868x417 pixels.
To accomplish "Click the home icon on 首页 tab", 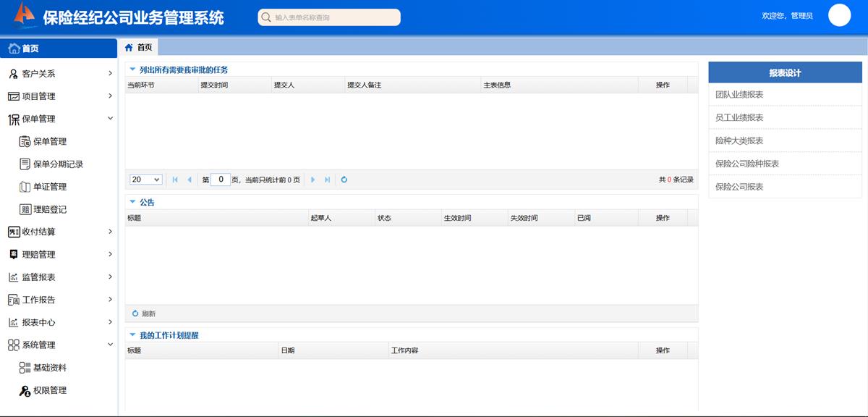I will (x=129, y=48).
